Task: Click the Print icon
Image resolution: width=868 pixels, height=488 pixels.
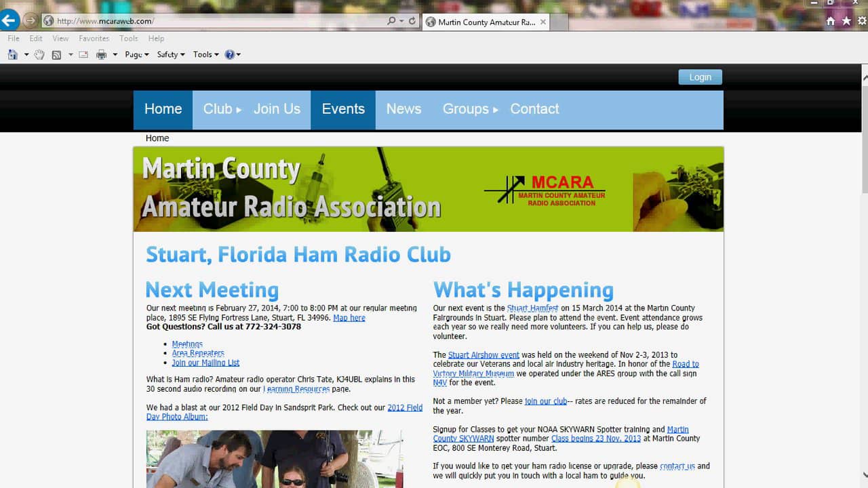Action: (102, 54)
